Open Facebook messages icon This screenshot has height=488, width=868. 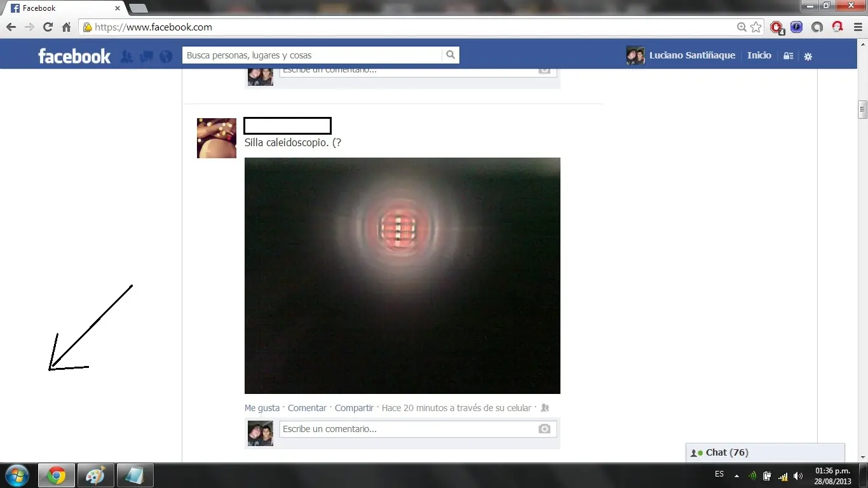pyautogui.click(x=147, y=56)
